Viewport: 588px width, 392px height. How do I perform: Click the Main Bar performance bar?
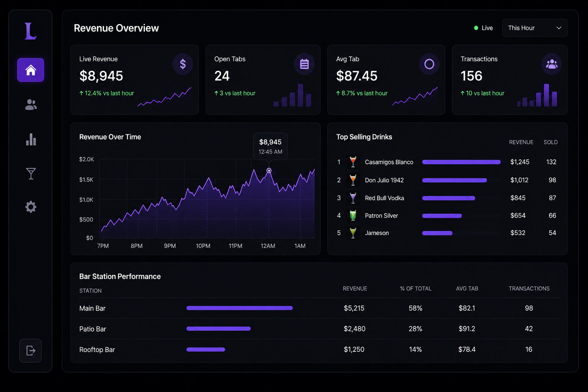[x=240, y=308]
